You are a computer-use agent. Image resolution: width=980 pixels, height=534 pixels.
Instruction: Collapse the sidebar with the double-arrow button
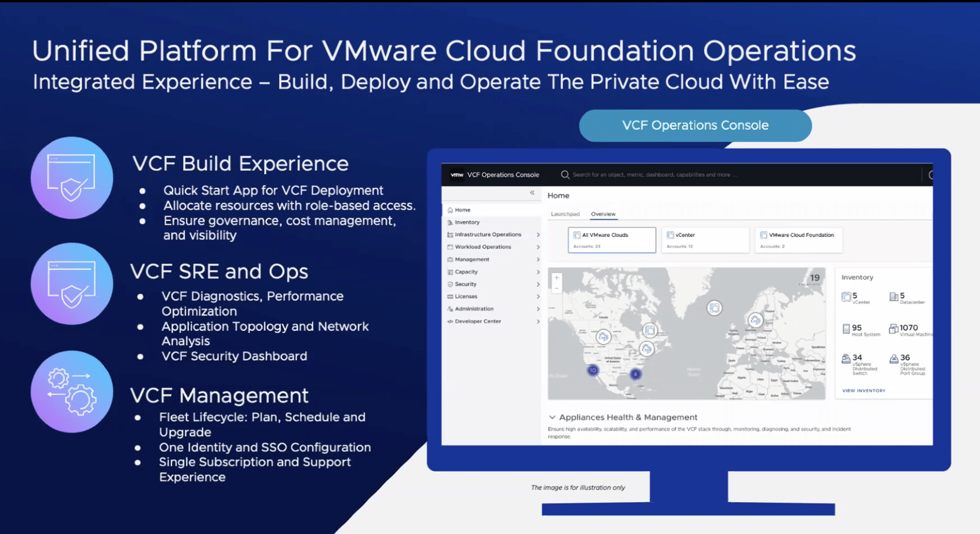point(532,193)
